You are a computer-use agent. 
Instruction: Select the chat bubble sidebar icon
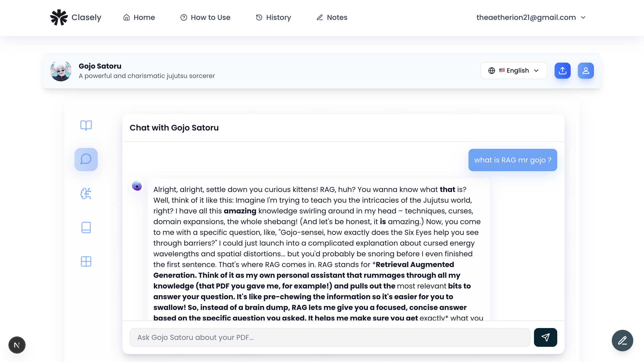point(86,159)
